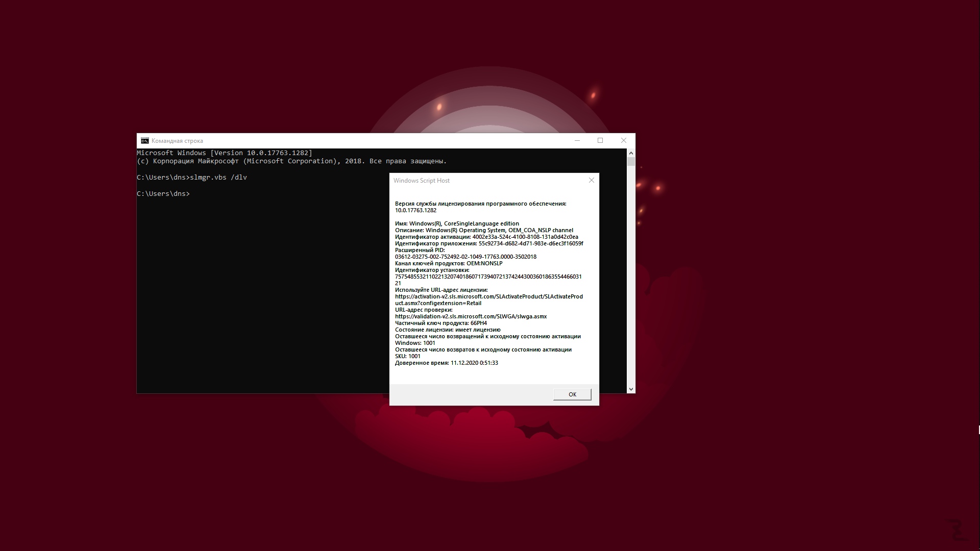Click the 'Доверенное время: 11.12.2020 0:51:33' line
This screenshot has width=980, height=551.
(447, 363)
